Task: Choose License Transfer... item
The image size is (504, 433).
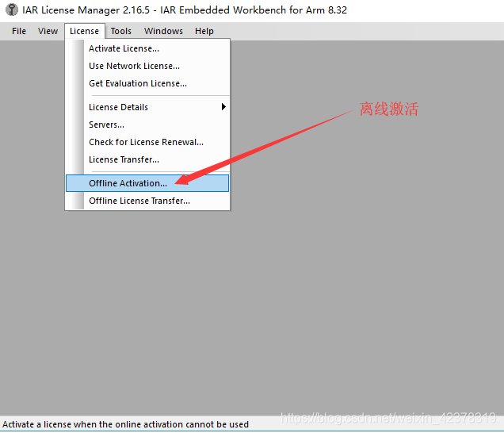Action: (x=147, y=159)
